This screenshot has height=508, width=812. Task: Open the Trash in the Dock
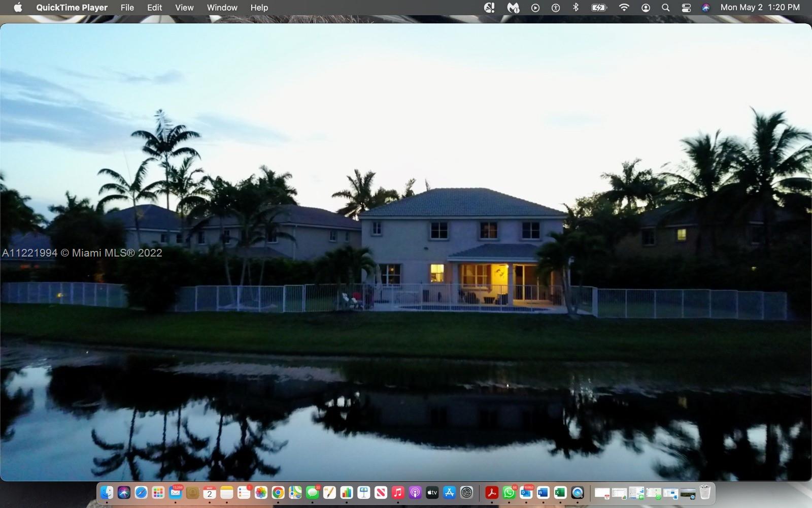coord(705,493)
